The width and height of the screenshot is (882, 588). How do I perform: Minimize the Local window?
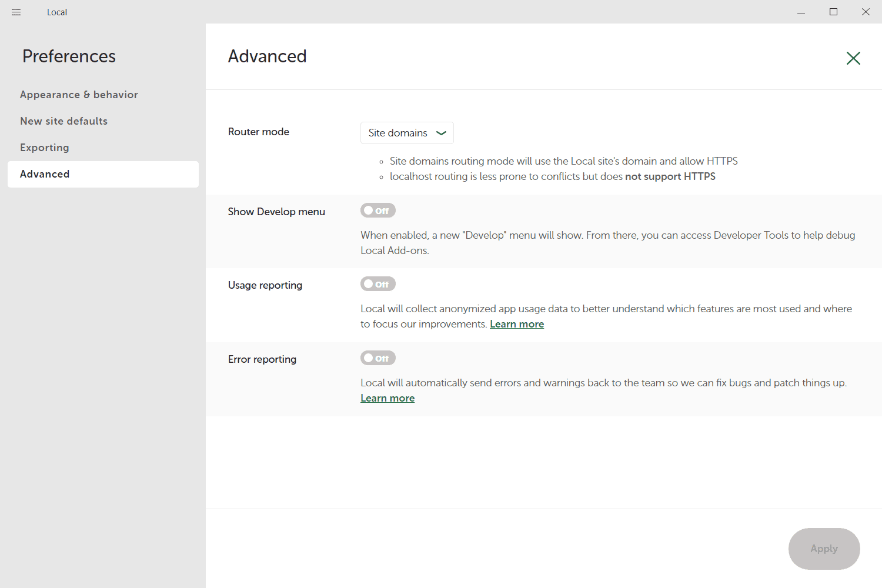(x=801, y=12)
